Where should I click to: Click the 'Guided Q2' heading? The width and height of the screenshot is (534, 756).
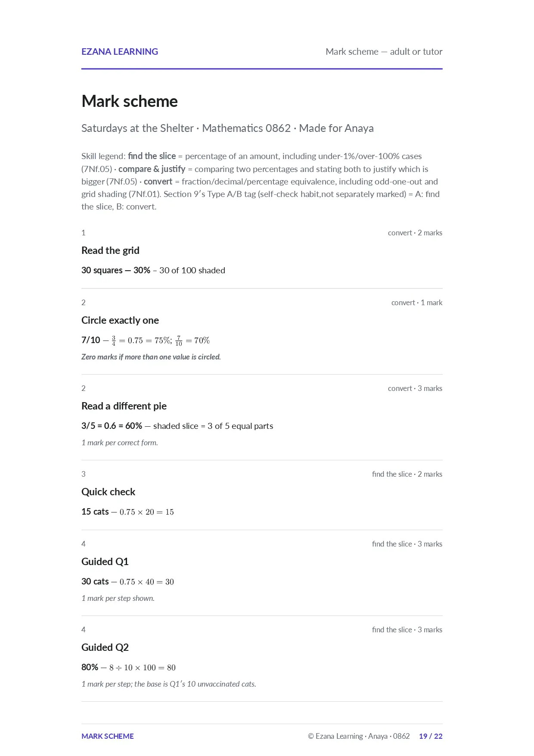pos(105,647)
